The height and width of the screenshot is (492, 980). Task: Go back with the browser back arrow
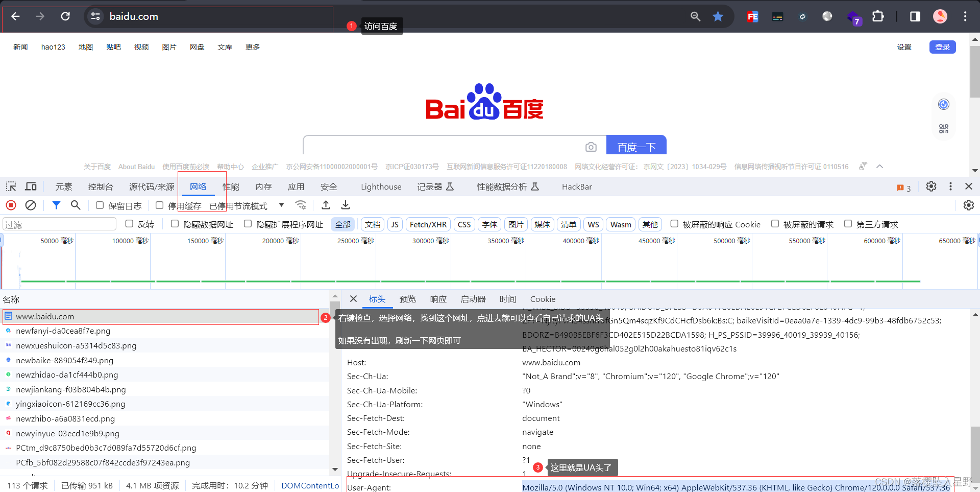coord(15,16)
